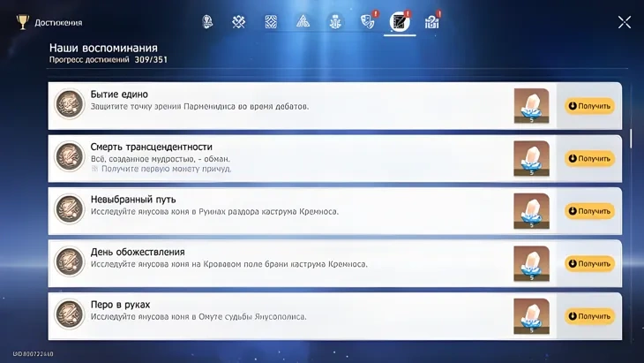
Task: Open the theater mask category icon
Action: 368,22
